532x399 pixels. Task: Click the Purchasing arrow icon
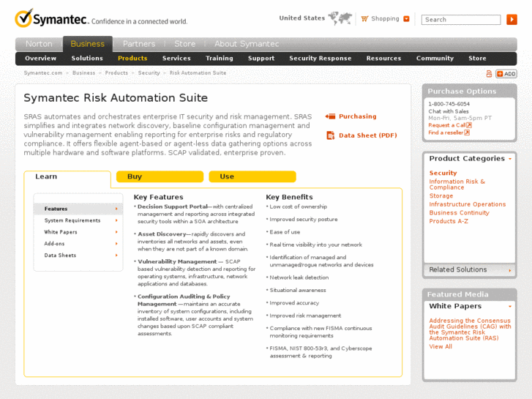pyautogui.click(x=330, y=116)
